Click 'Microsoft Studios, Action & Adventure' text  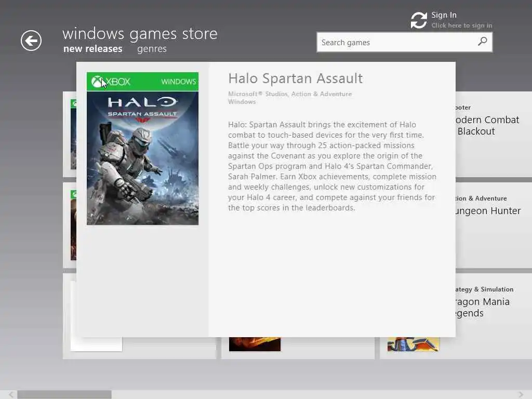[290, 94]
